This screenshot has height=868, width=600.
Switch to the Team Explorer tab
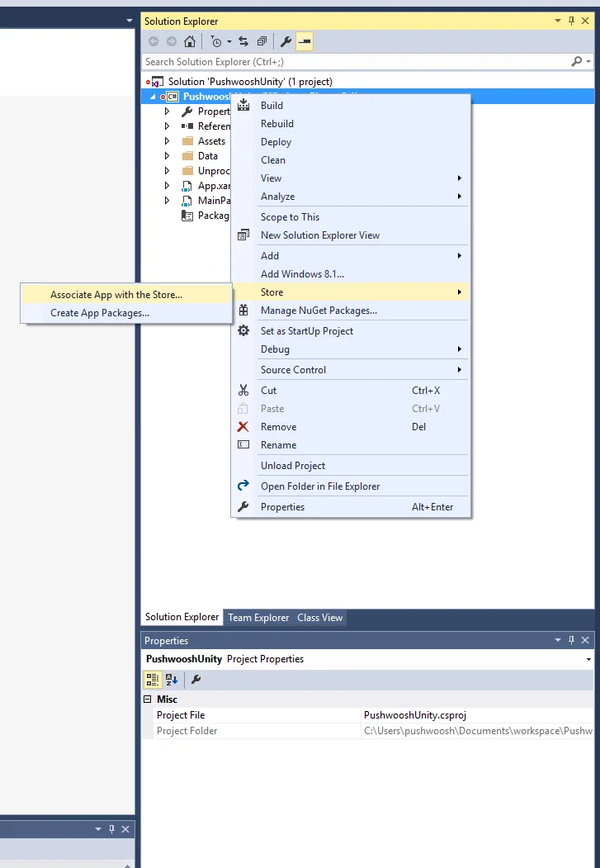pyautogui.click(x=258, y=618)
